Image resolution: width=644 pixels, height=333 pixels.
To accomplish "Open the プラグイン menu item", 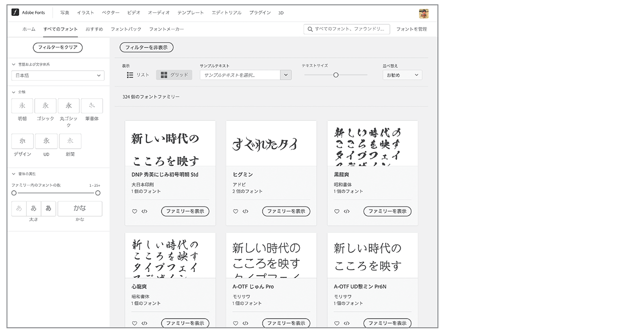I will point(260,13).
